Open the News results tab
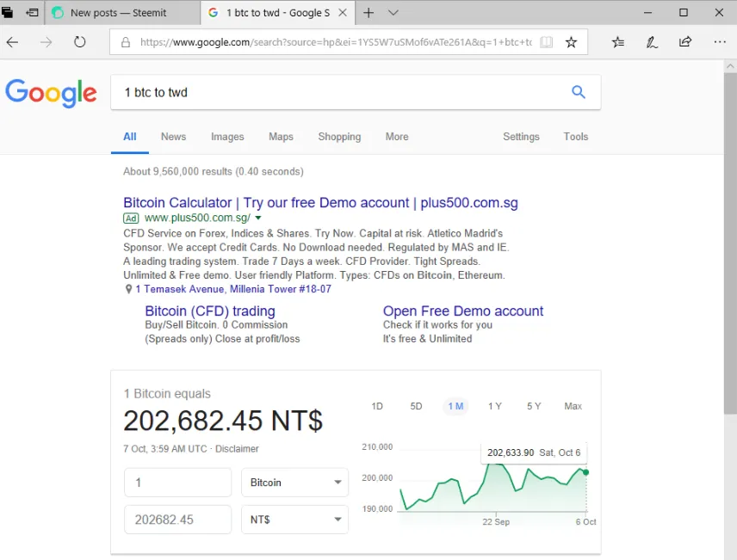Screen dimensions: 737x560 (173, 137)
